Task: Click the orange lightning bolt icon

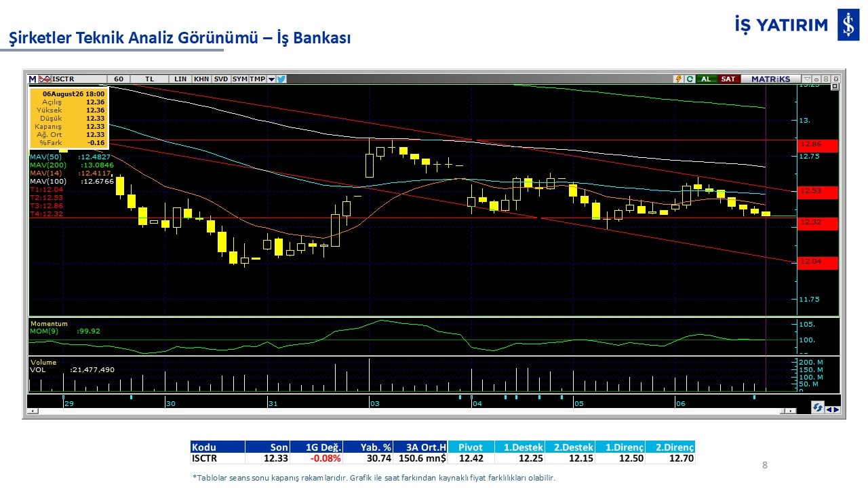Action: click(x=677, y=79)
